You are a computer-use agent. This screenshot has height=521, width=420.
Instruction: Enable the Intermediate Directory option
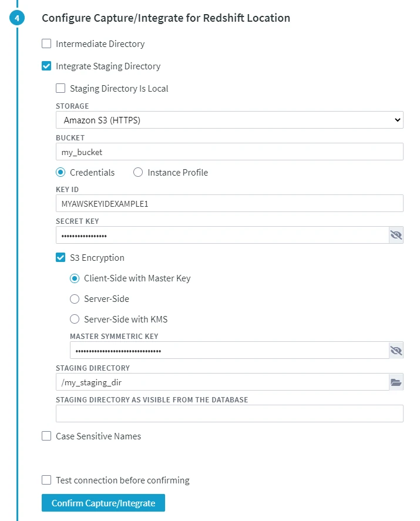tap(46, 43)
